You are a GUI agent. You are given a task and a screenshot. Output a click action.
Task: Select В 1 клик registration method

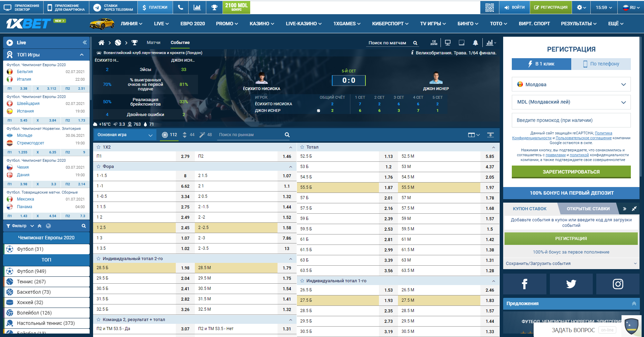(541, 64)
